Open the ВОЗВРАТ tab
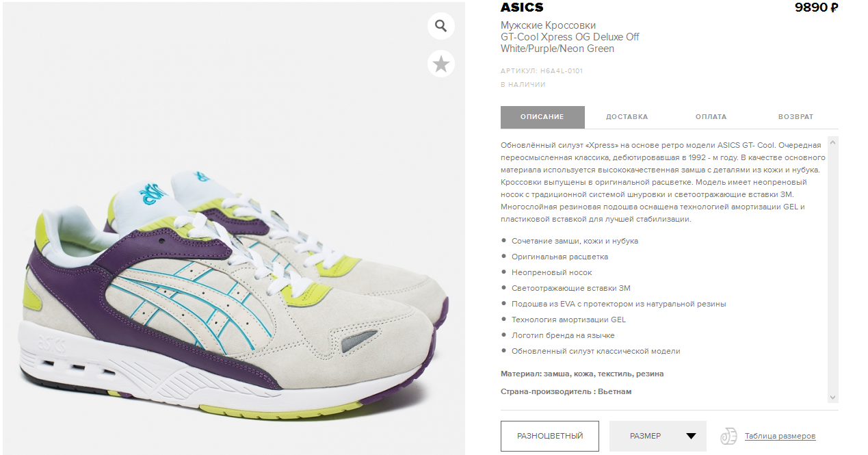Image resolution: width=868 pixels, height=455 pixels. point(795,117)
